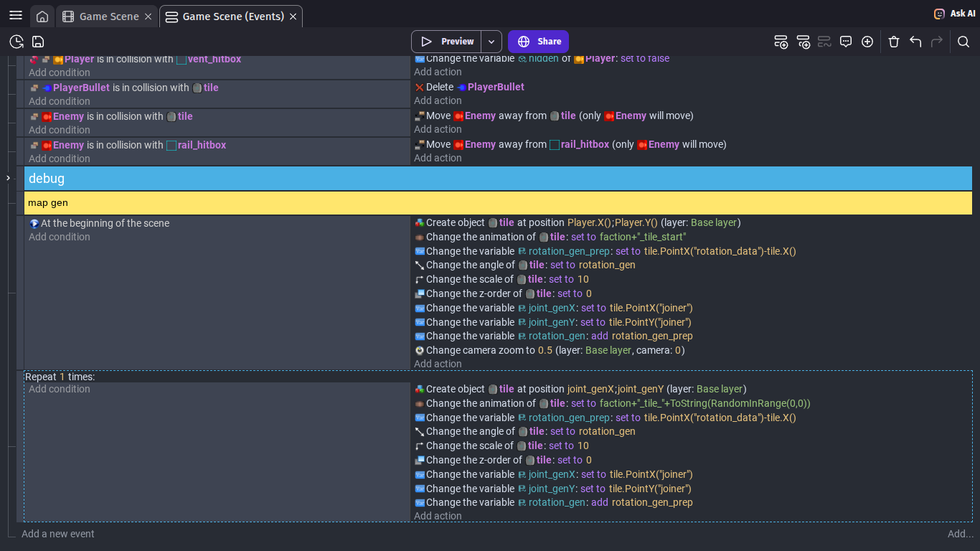
Task: Save the project with the floppy disk icon
Action: (38, 42)
